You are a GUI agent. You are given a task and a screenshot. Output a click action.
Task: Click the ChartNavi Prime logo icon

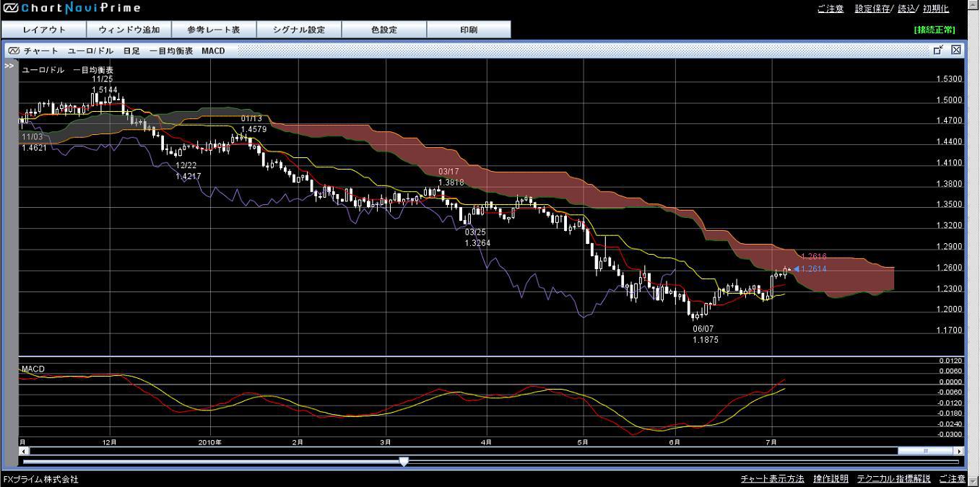pyautogui.click(x=10, y=9)
